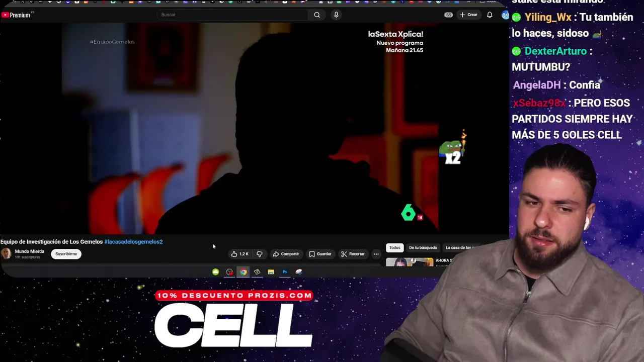Open the three-dot more actions menu

(x=376, y=254)
